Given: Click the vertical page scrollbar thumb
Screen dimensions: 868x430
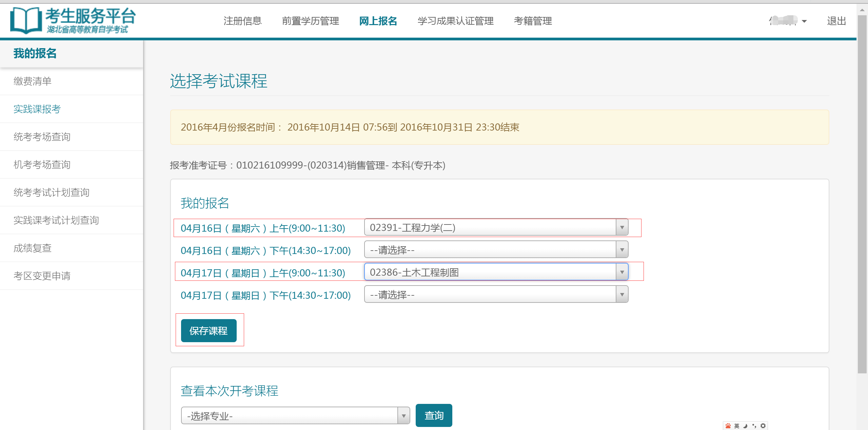Looking at the screenshot, I should [x=862, y=193].
